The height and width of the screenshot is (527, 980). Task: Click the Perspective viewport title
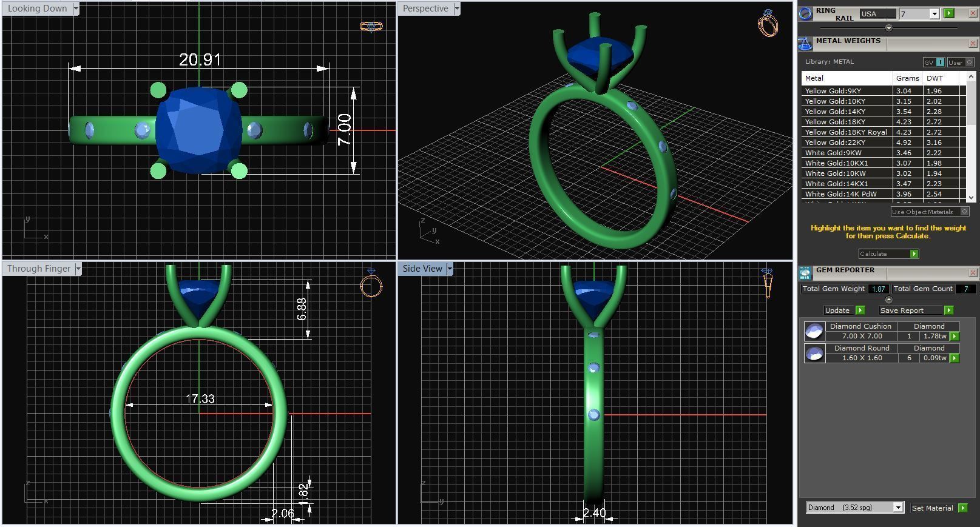pyautogui.click(x=425, y=8)
